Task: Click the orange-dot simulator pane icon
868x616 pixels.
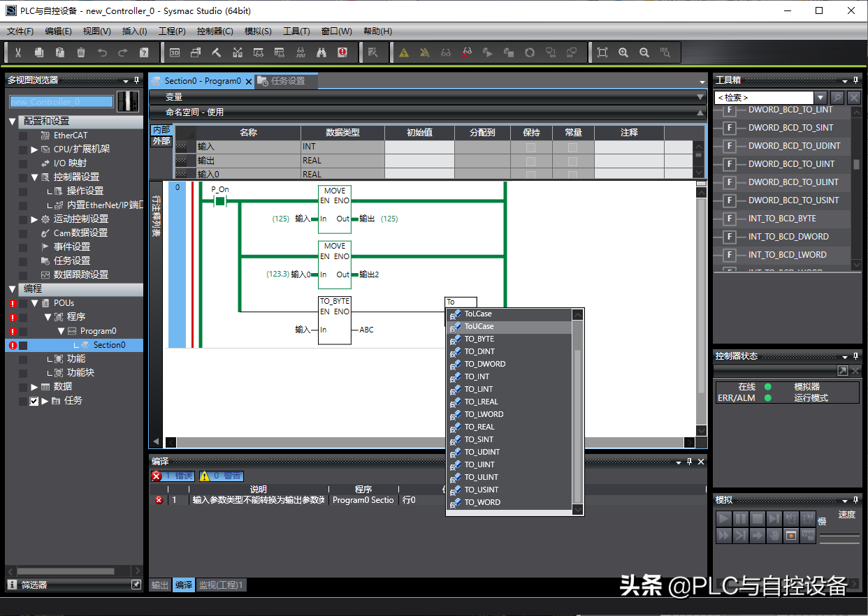Action: (x=791, y=536)
